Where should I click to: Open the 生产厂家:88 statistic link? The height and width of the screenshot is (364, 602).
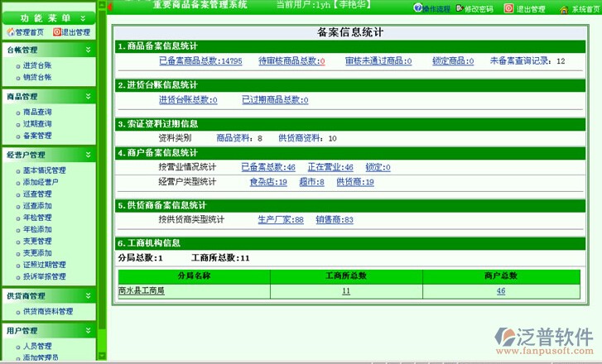[280, 220]
